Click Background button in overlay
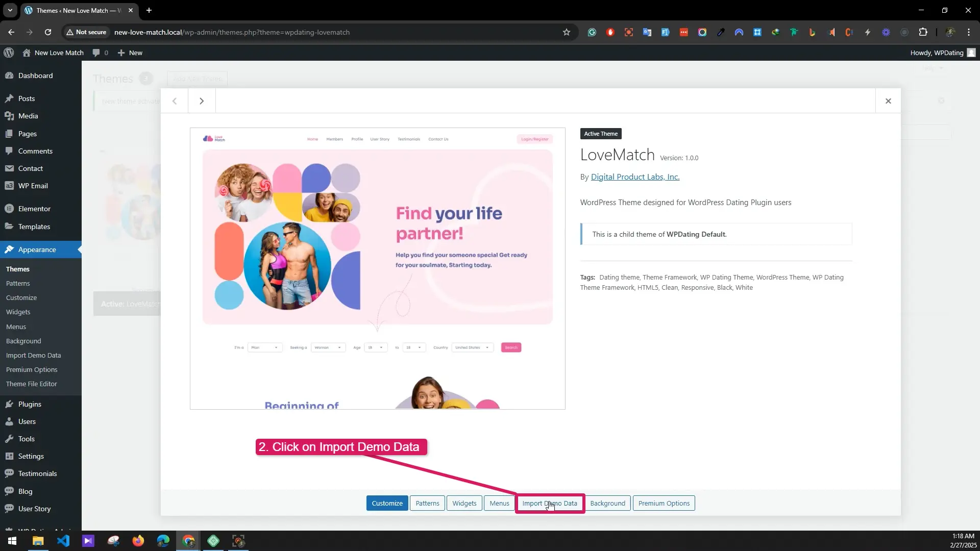980x551 pixels. pyautogui.click(x=607, y=503)
